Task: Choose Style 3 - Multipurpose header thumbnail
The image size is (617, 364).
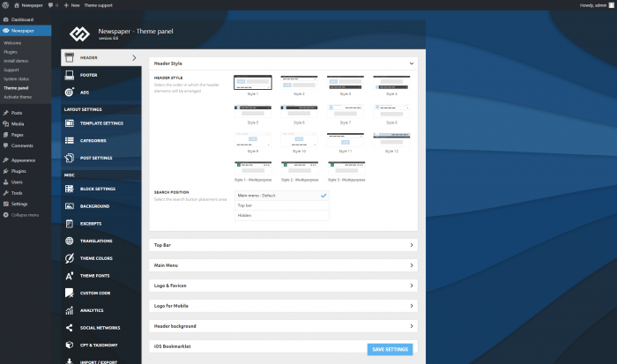Action: point(346,168)
